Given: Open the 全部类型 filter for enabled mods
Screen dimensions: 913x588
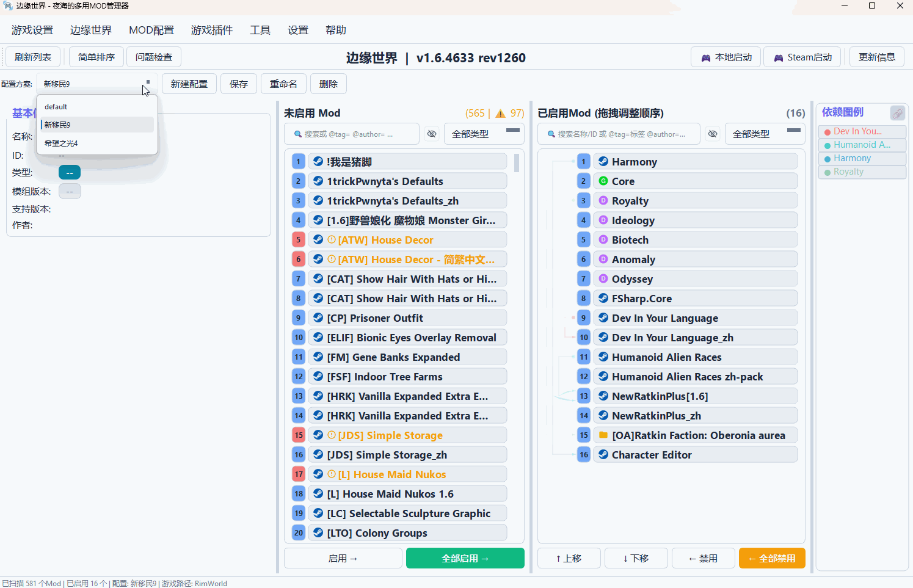Looking at the screenshot, I should (x=765, y=133).
